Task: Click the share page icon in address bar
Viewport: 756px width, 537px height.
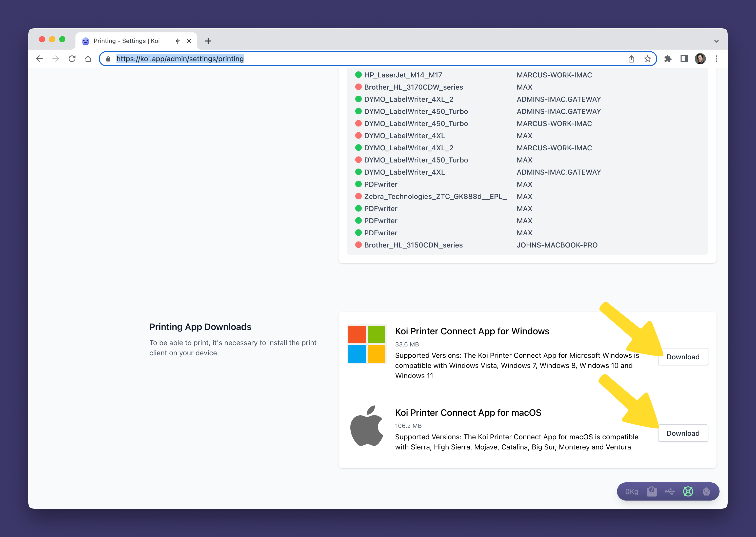Action: click(x=631, y=59)
